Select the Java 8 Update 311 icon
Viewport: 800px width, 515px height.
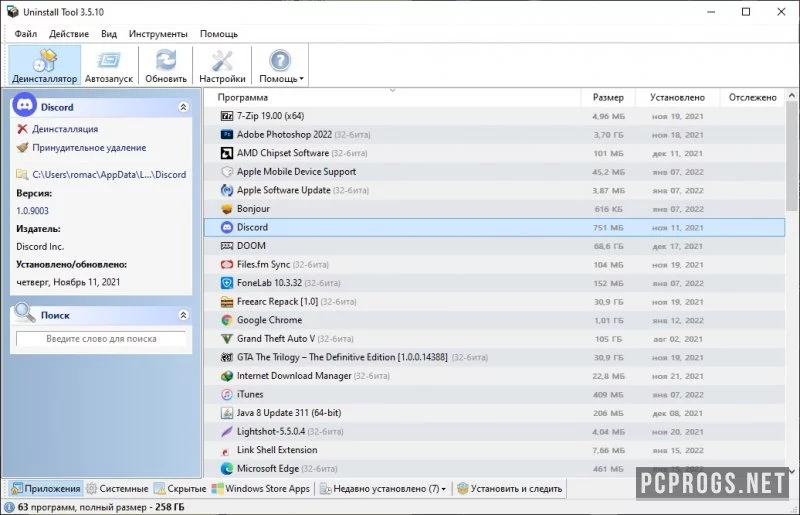coord(227,413)
